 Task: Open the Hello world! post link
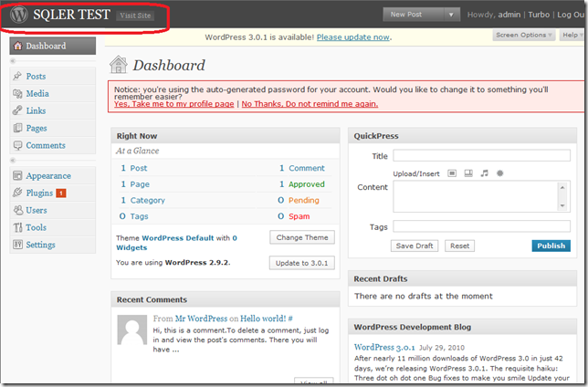263,319
